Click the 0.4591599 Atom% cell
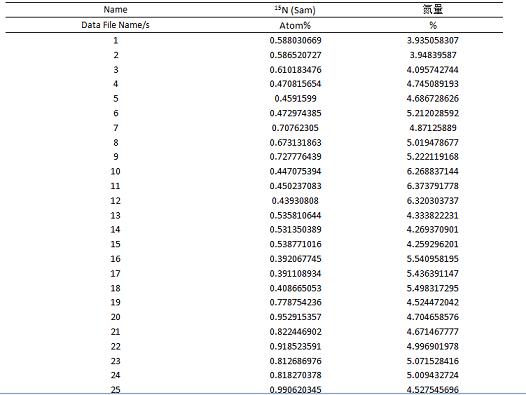Viewport: 526px width, 395px height. pos(296,99)
